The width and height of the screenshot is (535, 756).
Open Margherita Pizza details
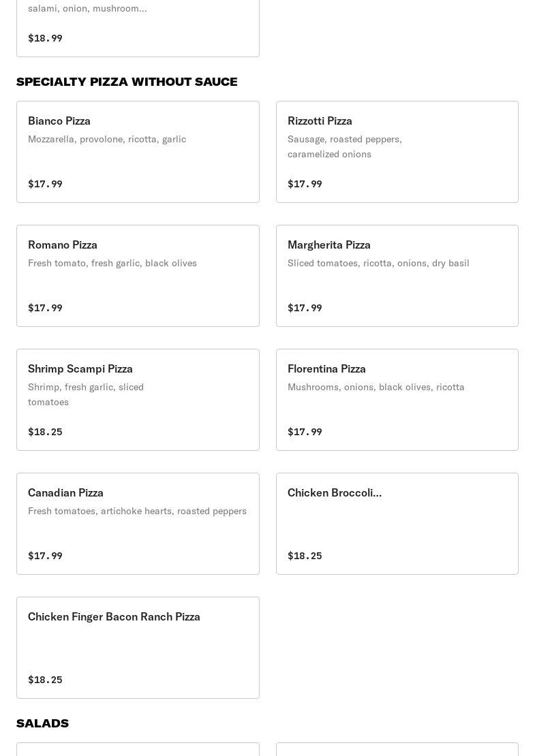397,276
